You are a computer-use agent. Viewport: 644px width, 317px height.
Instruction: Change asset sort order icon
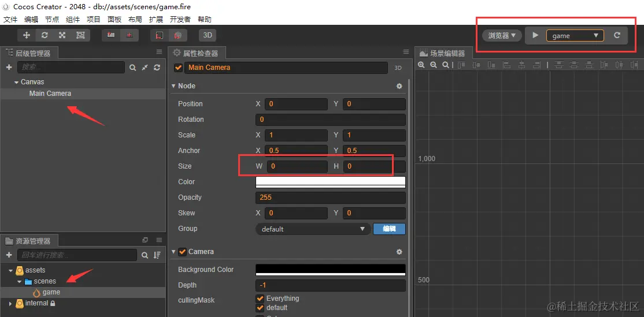157,255
